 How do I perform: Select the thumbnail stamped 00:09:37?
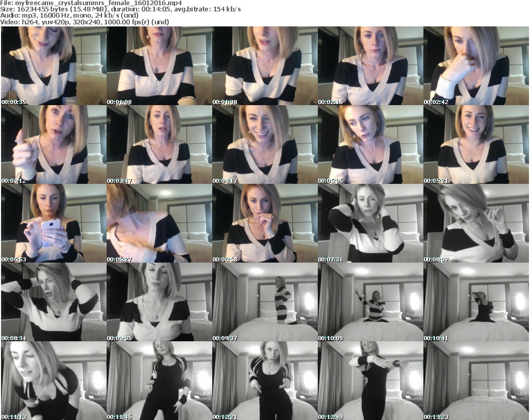pos(265,302)
